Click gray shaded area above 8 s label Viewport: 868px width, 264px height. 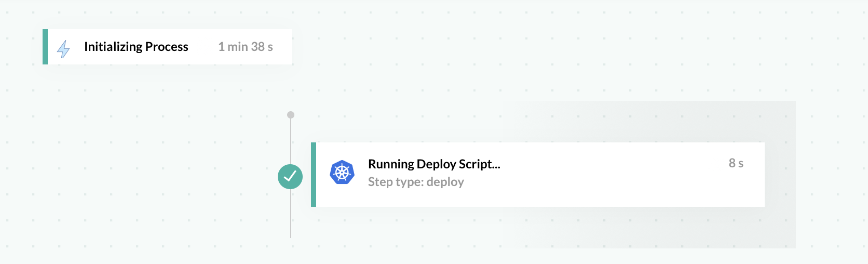tap(736, 122)
